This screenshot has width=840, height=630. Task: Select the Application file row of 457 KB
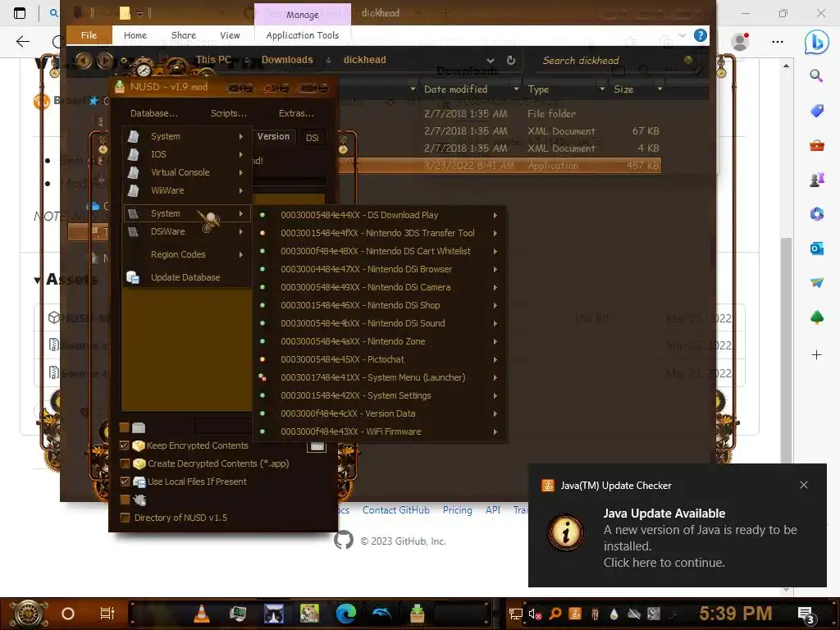pyautogui.click(x=500, y=166)
